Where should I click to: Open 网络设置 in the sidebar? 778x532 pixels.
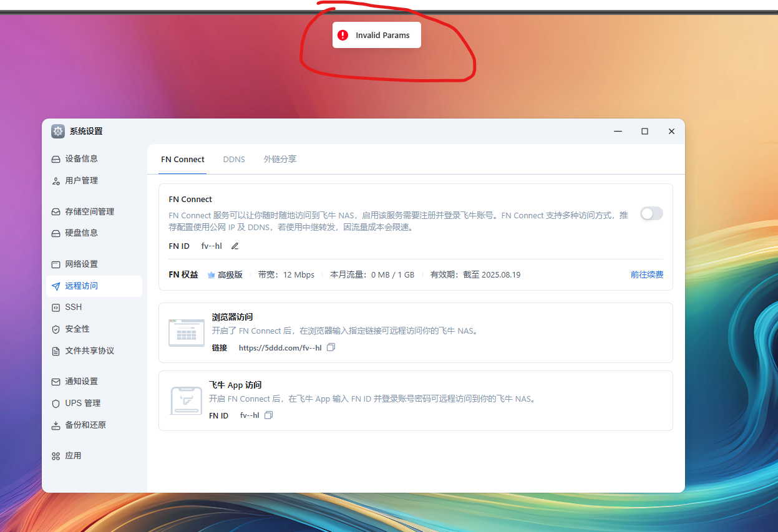click(94, 264)
